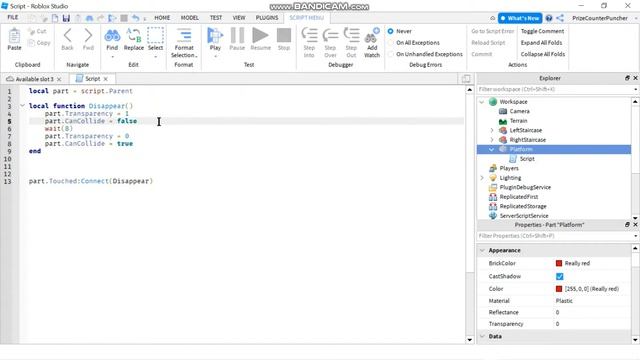Click the Resume button
This screenshot has width=640, height=360.
point(260,36)
